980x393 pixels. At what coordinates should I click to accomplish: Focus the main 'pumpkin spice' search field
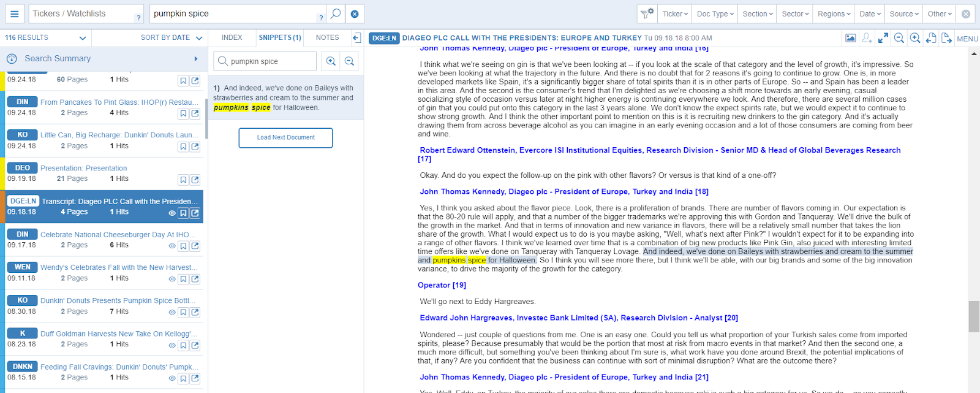238,13
